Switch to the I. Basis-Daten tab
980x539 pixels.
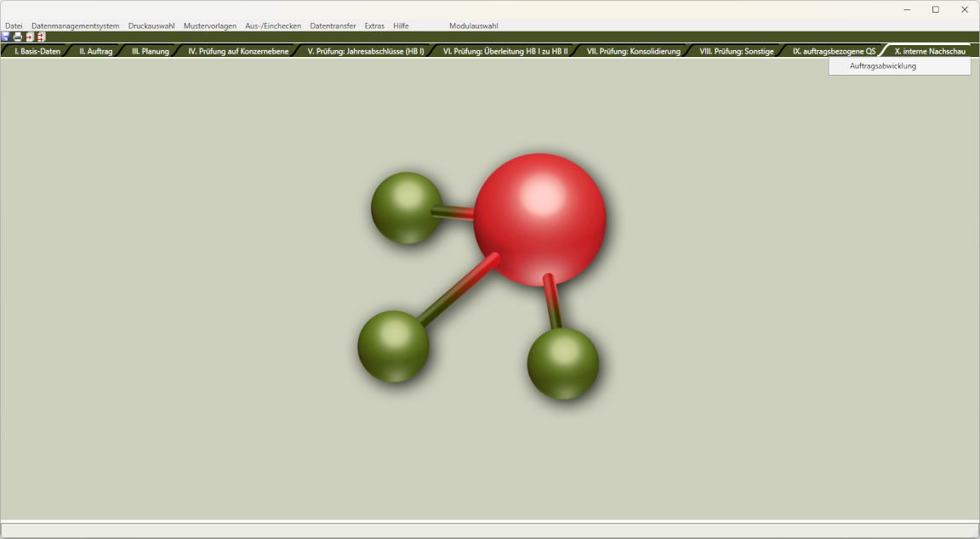37,52
